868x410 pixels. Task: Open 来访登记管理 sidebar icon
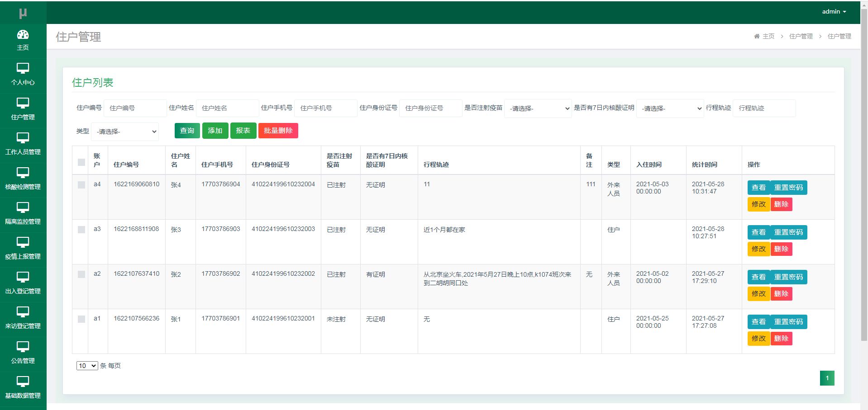pos(23,312)
